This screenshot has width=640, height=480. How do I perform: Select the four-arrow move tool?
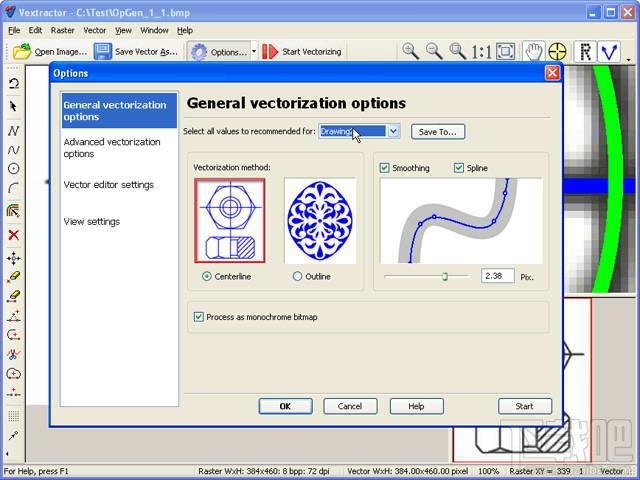point(13,258)
